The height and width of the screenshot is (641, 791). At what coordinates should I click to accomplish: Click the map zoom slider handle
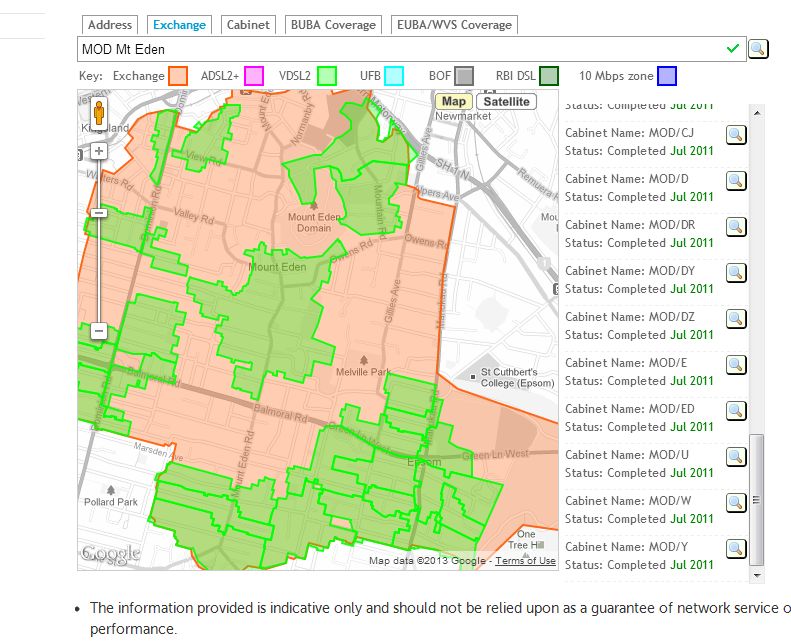pos(98,213)
